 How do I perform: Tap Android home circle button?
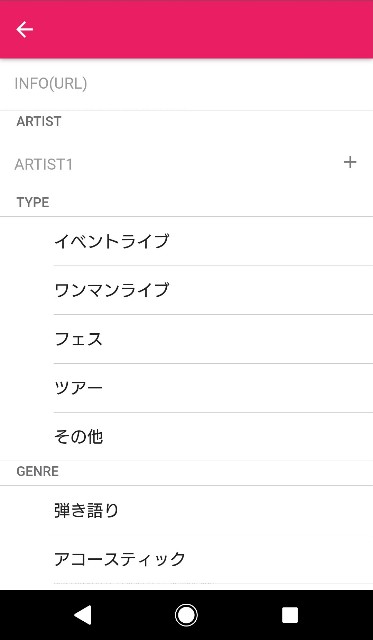(x=186, y=615)
